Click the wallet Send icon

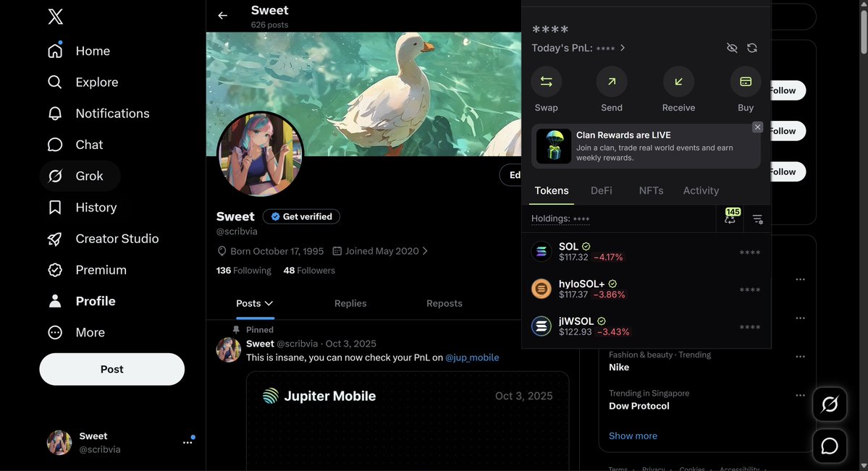coord(612,81)
